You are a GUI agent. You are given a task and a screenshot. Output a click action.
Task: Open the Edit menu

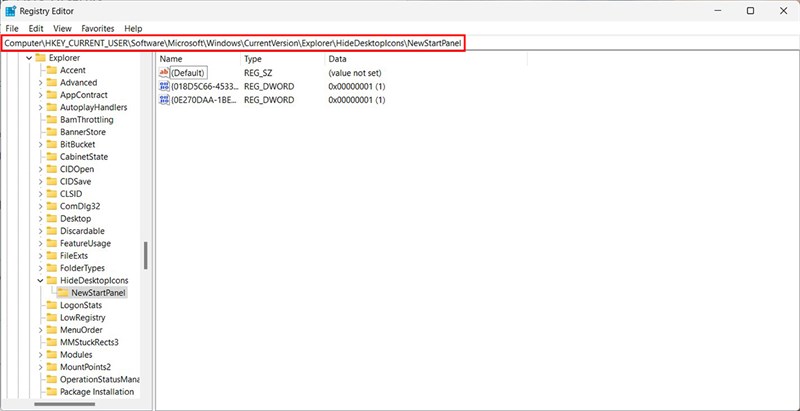(x=36, y=29)
